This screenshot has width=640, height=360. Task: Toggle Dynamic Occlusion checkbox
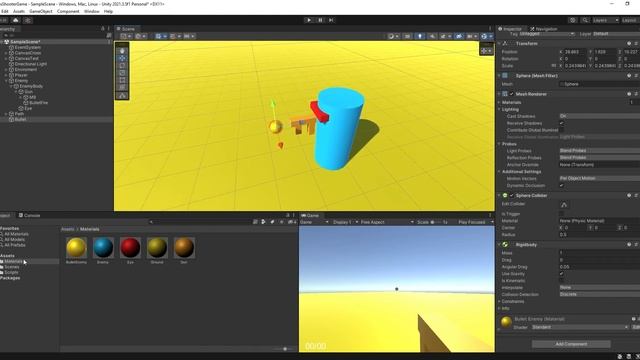562,185
